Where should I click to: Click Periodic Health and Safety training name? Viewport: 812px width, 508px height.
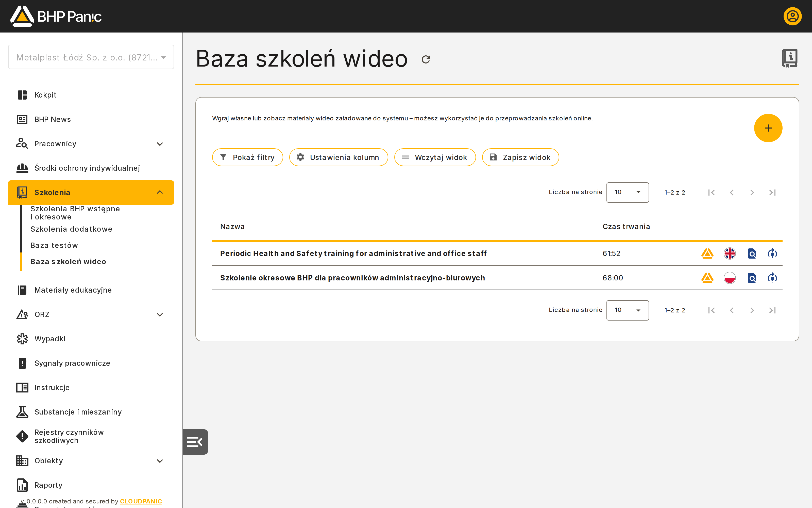(353, 253)
